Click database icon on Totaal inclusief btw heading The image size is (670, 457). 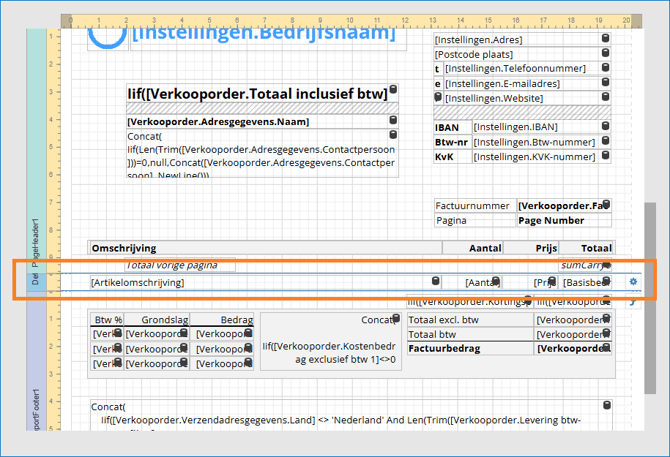click(393, 91)
